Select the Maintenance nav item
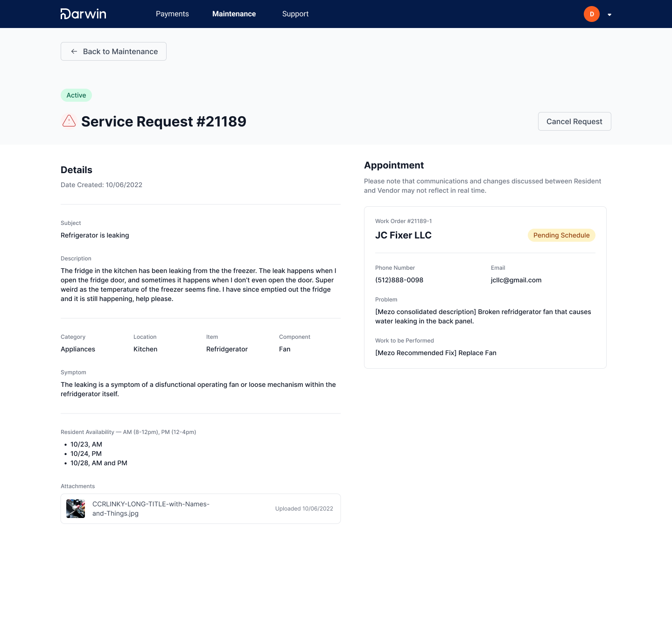This screenshot has height=623, width=672. click(x=234, y=14)
